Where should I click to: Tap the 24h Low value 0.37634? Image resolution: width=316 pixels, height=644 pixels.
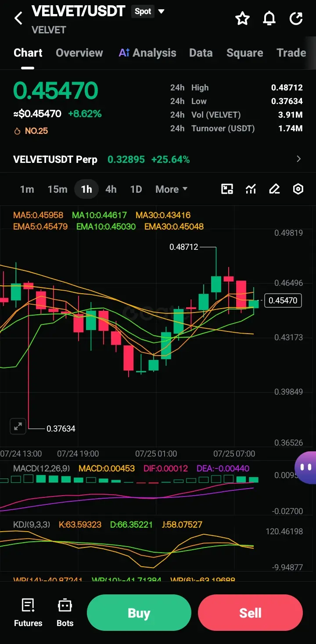coord(287,101)
